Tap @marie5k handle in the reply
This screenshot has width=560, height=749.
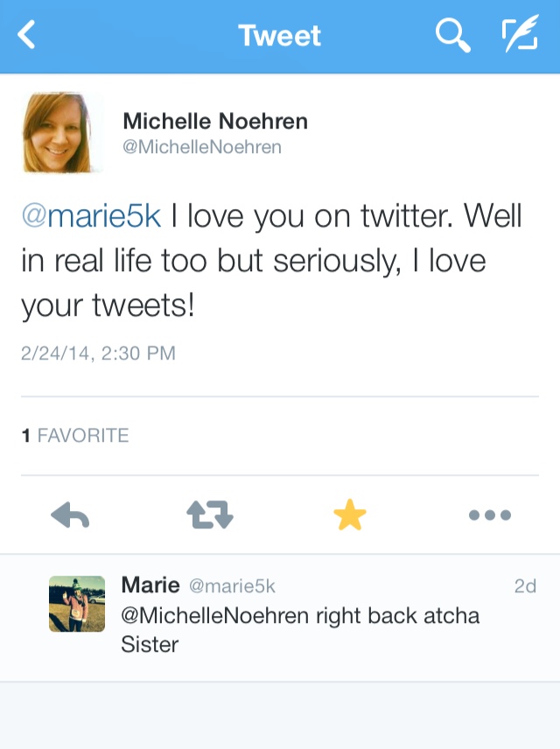tap(232, 586)
